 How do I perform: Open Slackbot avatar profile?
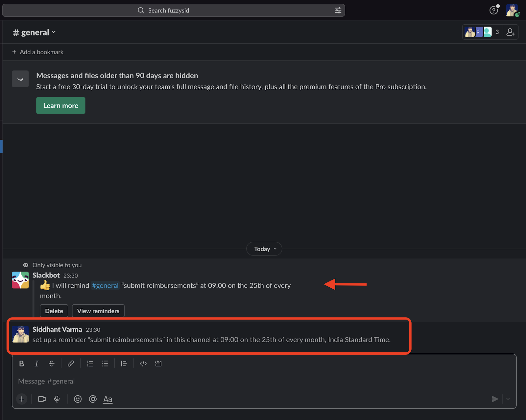[x=20, y=280]
